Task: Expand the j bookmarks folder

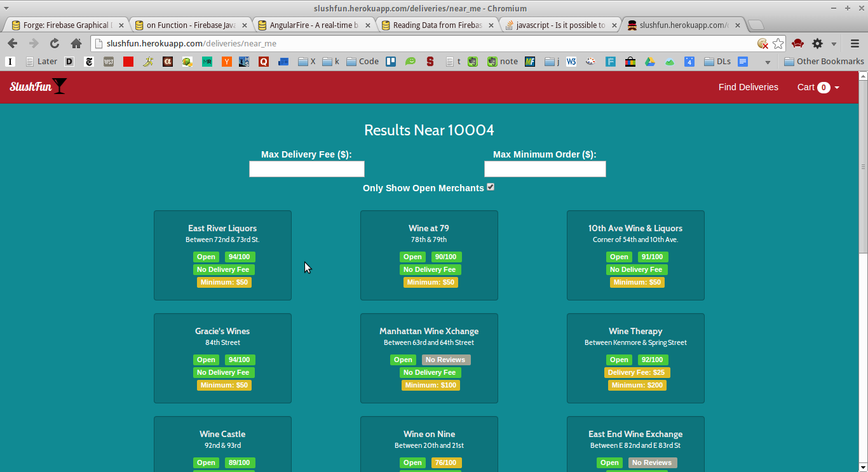Action: click(x=552, y=62)
